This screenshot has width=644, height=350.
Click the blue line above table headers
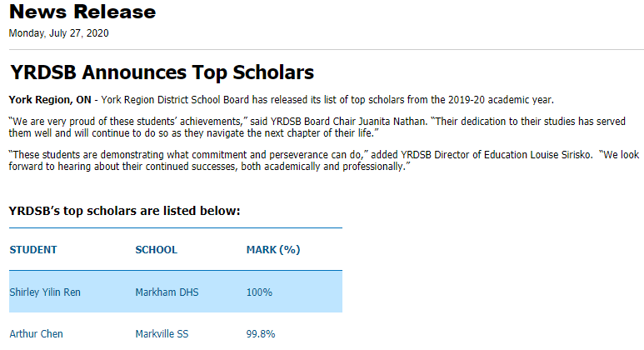pyautogui.click(x=176, y=227)
